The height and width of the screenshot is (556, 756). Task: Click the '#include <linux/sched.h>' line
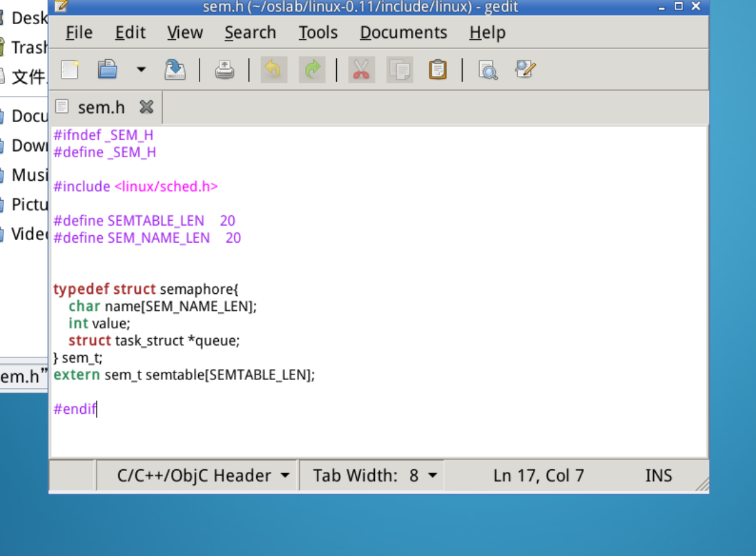click(x=135, y=186)
